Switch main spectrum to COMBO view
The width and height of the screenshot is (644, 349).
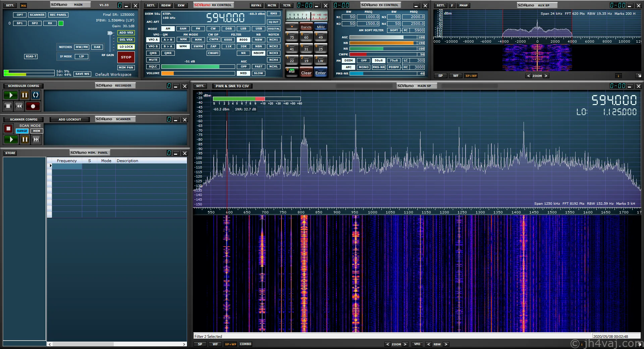point(245,344)
